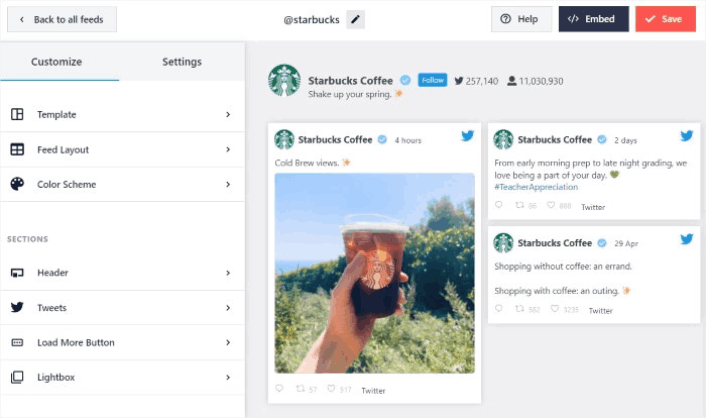The height and width of the screenshot is (418, 706).
Task: Click avatar on the 2 days tweet
Action: tap(503, 140)
